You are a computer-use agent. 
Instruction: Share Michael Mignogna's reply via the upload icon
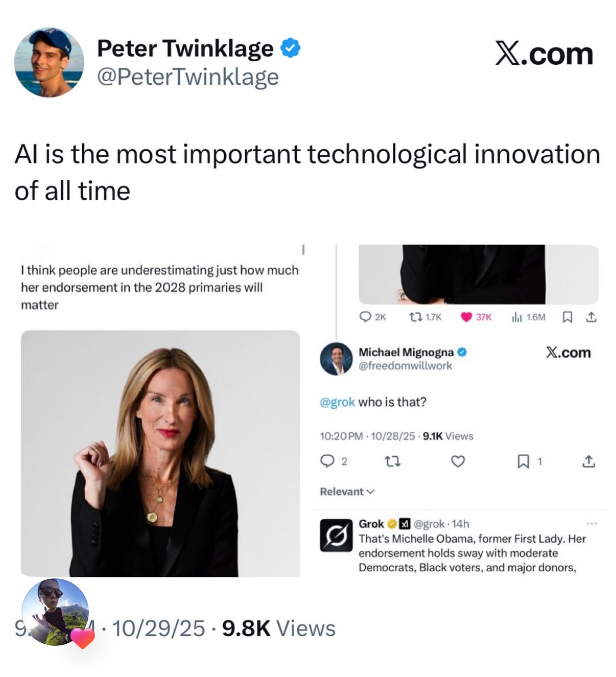[588, 461]
